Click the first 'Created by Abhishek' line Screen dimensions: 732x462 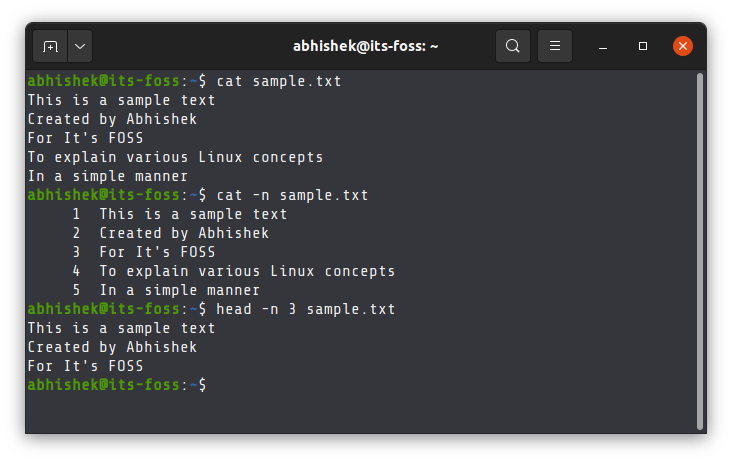[x=112, y=119]
